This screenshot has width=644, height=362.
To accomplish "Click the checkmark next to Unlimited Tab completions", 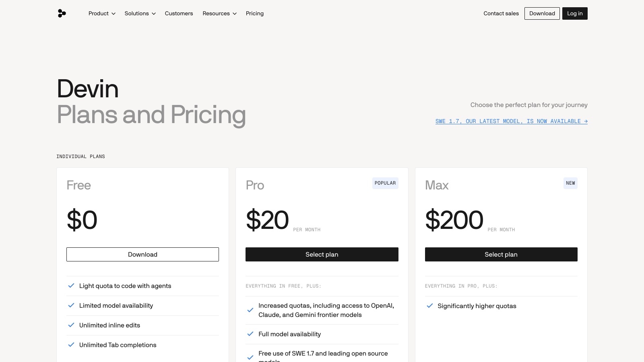I will (x=71, y=345).
